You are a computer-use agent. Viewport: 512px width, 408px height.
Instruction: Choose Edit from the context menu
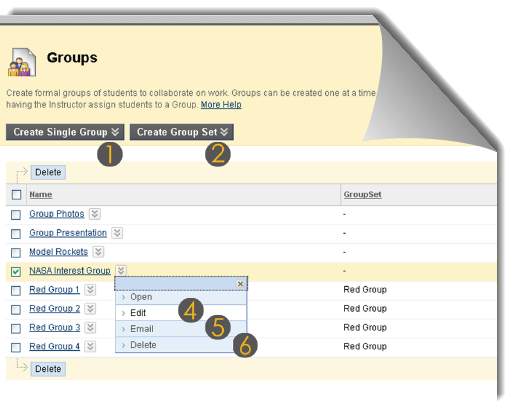click(x=181, y=313)
